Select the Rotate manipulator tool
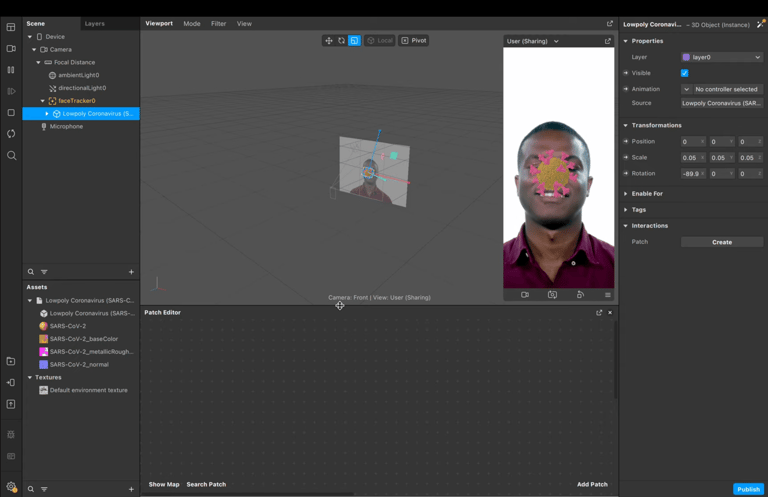768x497 pixels. pyautogui.click(x=341, y=41)
